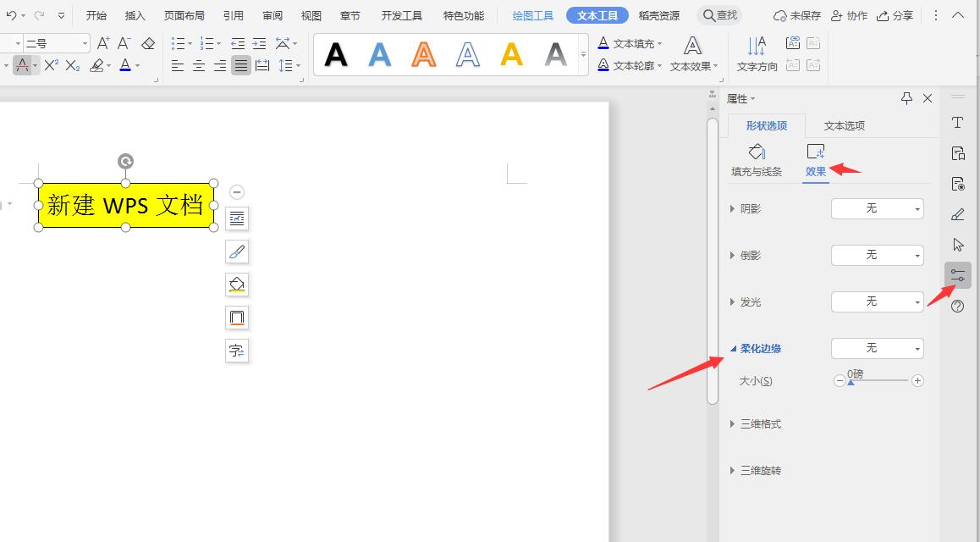Click the text direction icon beside the text box

pos(236,350)
